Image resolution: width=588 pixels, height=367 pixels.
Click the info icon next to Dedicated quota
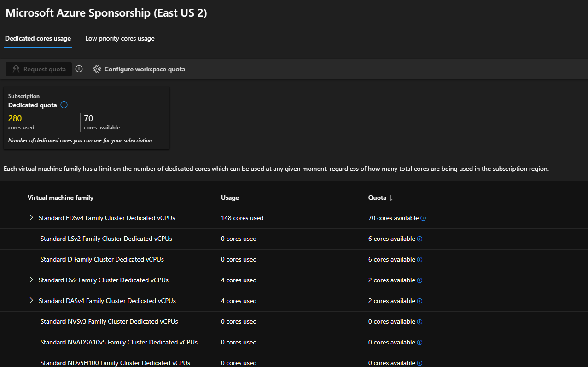pyautogui.click(x=64, y=105)
